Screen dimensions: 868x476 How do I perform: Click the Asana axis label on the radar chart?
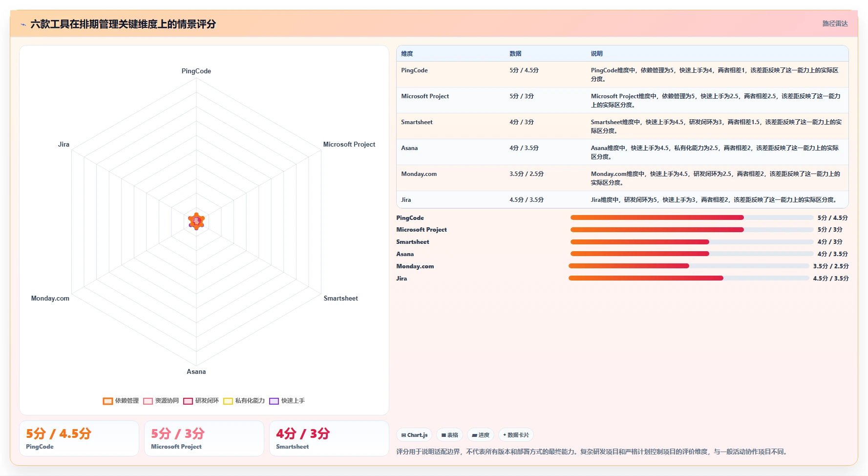pos(196,371)
